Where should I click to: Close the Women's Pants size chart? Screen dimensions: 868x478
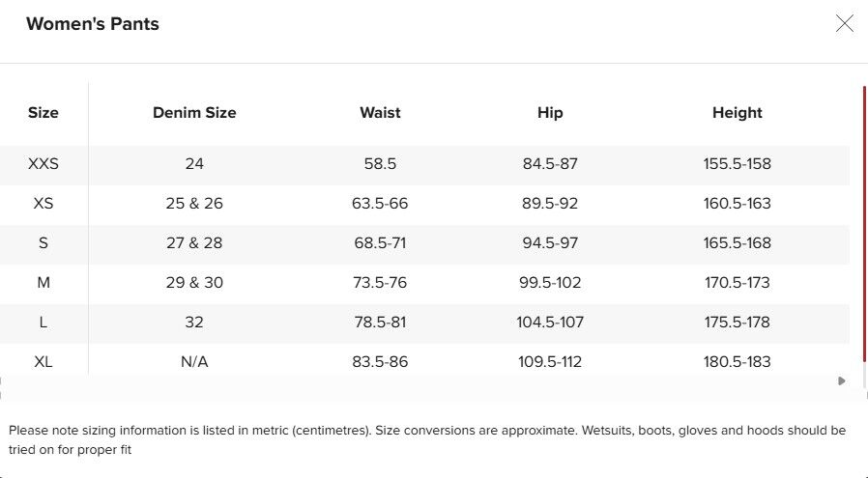844,23
